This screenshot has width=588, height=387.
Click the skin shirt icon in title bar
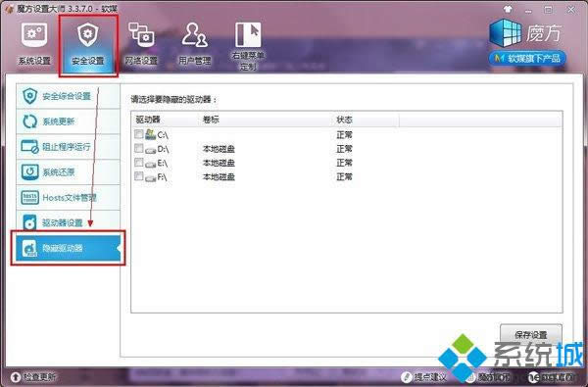[x=508, y=9]
